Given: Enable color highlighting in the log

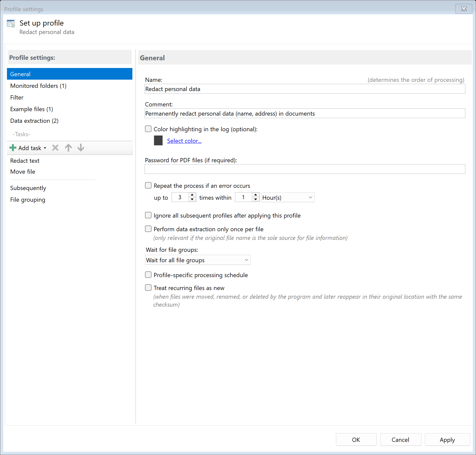Looking at the screenshot, I should coord(148,129).
